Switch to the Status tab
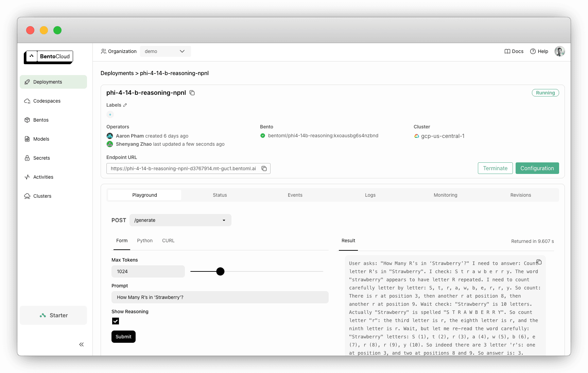 click(220, 195)
